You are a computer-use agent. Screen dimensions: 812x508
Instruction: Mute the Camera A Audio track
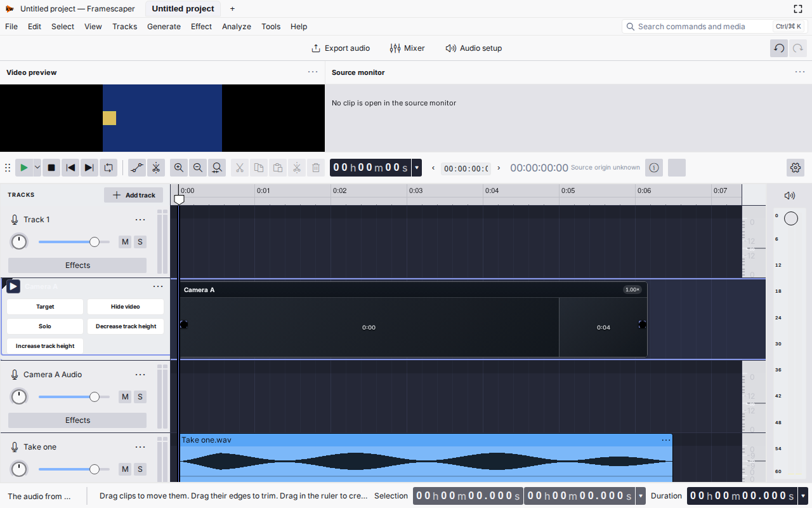[x=125, y=397]
